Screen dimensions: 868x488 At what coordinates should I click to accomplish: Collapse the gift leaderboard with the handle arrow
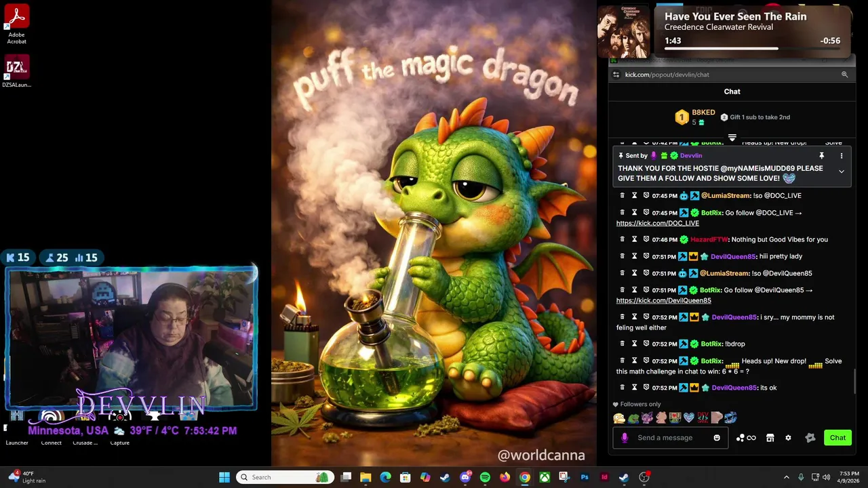pyautogui.click(x=732, y=138)
